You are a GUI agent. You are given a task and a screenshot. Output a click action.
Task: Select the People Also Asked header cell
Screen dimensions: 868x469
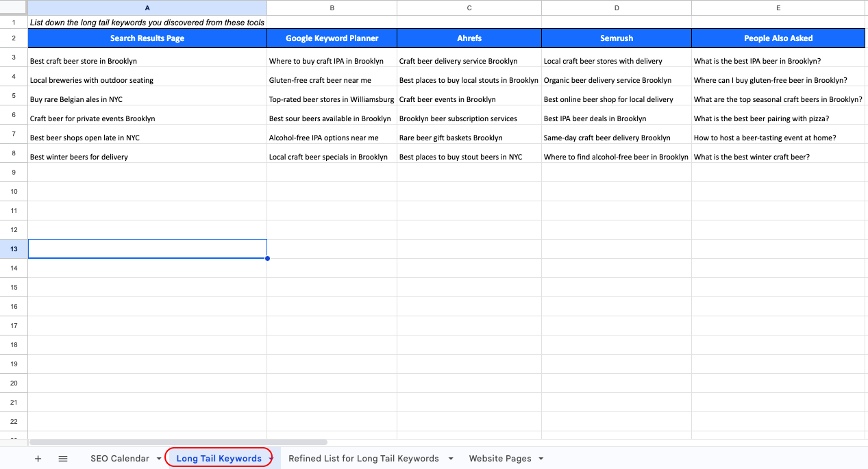pyautogui.click(x=778, y=38)
